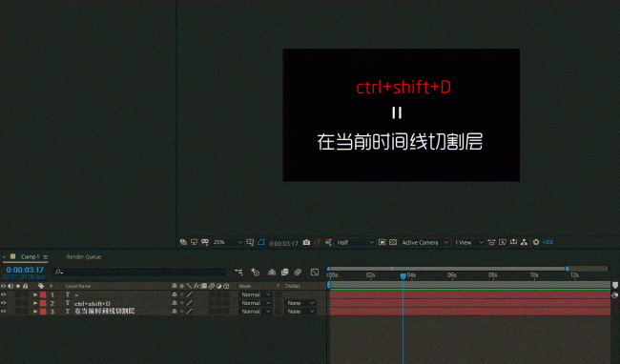Enable Motion Blur for all layers icon

click(x=298, y=272)
